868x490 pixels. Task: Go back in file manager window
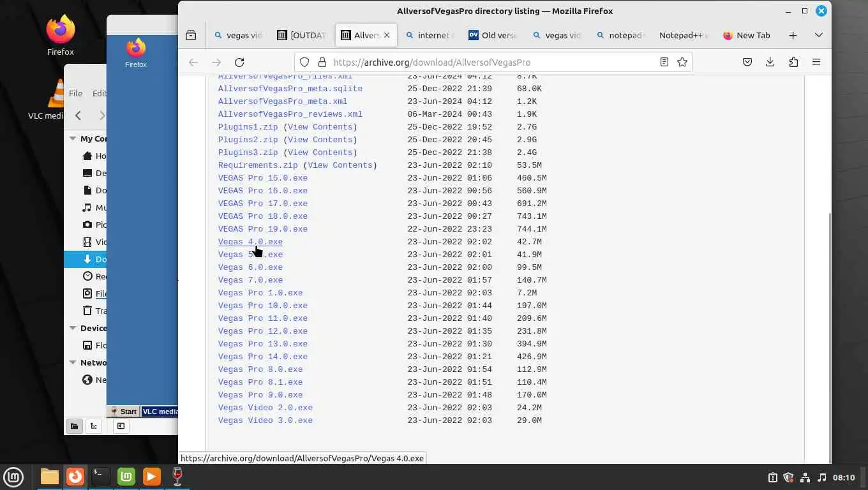click(x=78, y=115)
